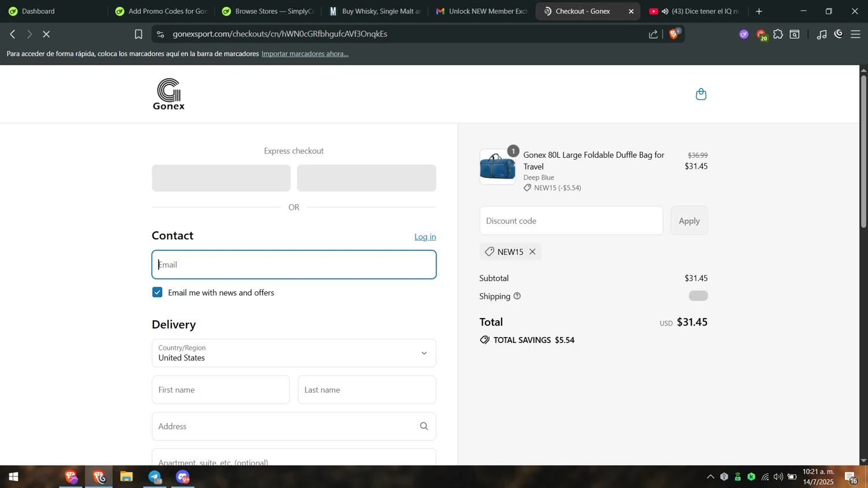Bookmark this page with the bookmark icon
The width and height of the screenshot is (868, 488).
pos(138,34)
